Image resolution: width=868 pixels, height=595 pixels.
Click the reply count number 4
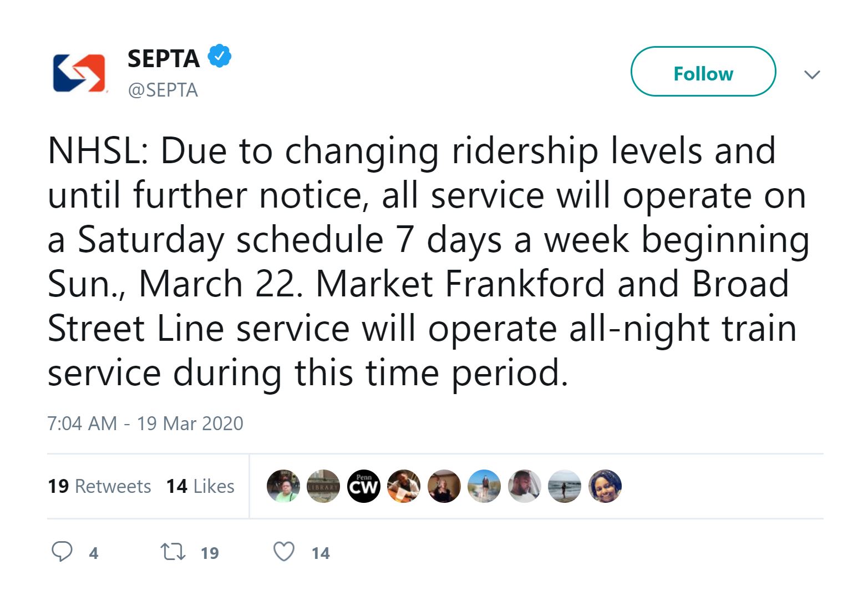click(94, 553)
